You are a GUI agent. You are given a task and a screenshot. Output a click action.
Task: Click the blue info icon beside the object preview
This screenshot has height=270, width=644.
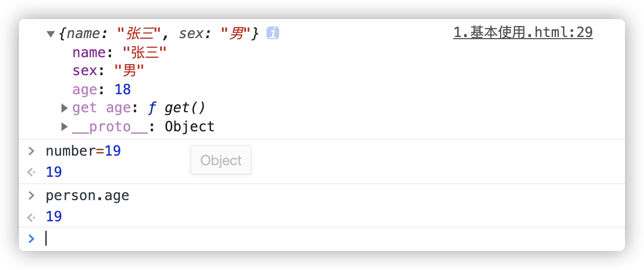[273, 33]
